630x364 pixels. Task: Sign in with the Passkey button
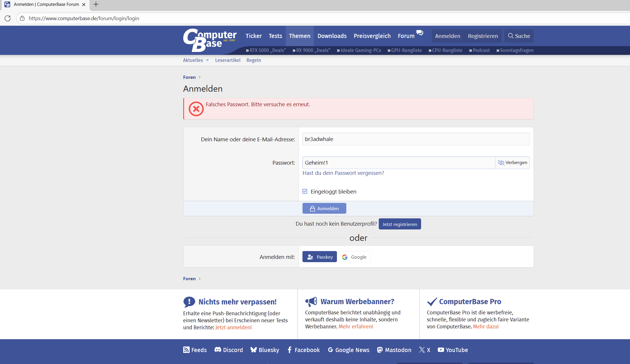319,257
